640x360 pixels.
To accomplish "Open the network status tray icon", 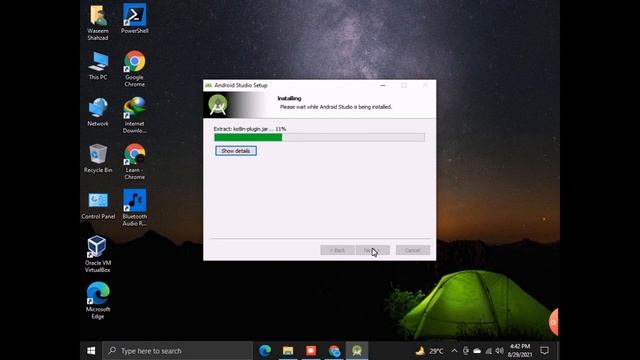I will pyautogui.click(x=488, y=351).
